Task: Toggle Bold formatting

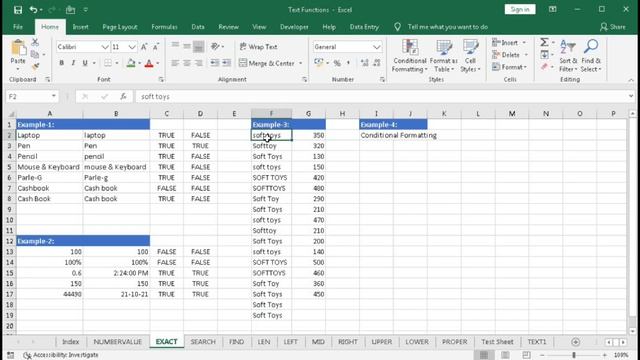Action: pyautogui.click(x=62, y=63)
